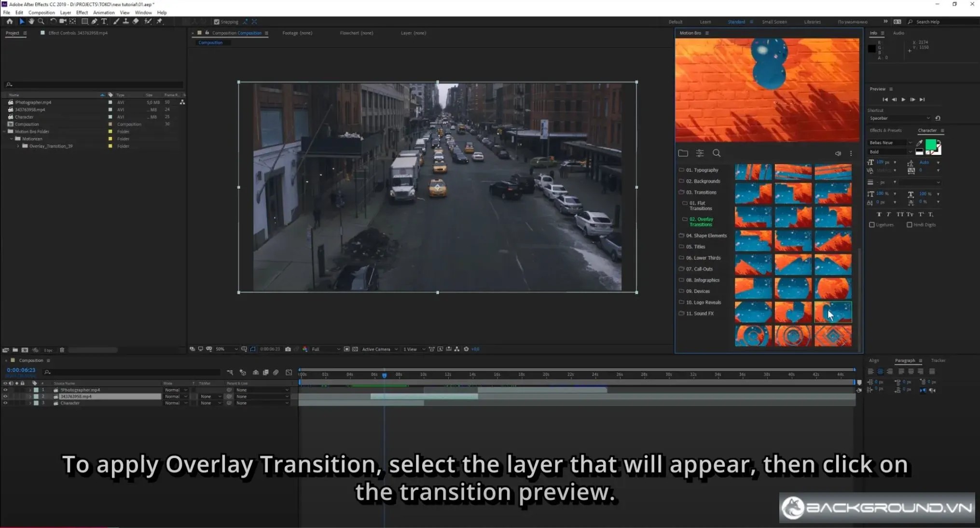980x528 pixels.
Task: Open the Active Camera view dropdown
Action: click(x=380, y=349)
